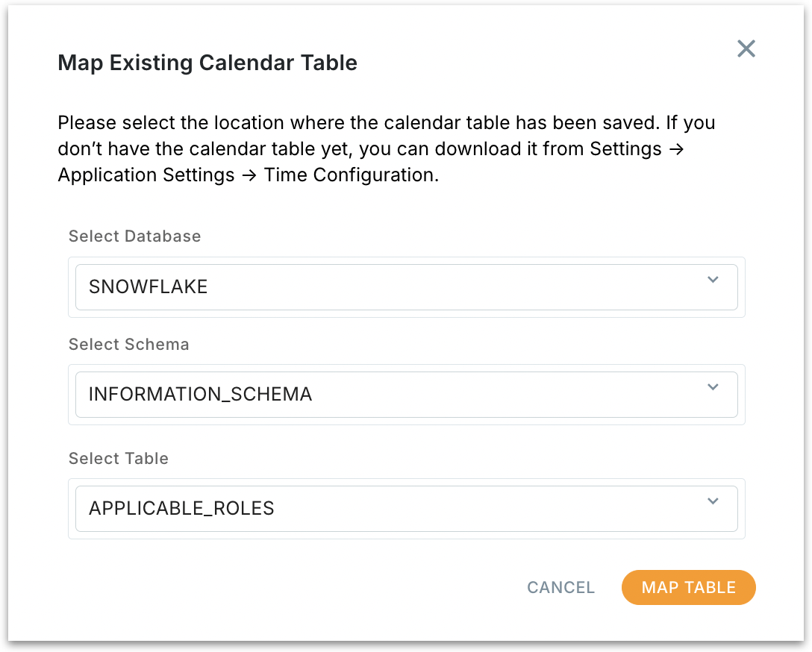
Task: Click the Select Schema label
Action: point(129,344)
